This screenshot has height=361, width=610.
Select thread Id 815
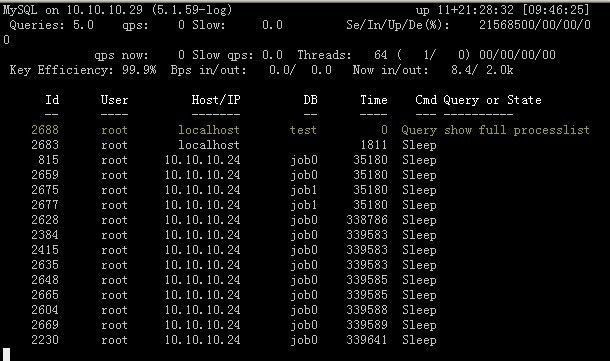pos(49,160)
